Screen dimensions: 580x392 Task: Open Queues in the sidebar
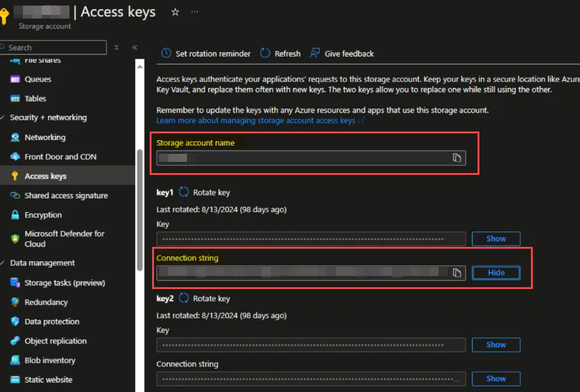tap(38, 79)
